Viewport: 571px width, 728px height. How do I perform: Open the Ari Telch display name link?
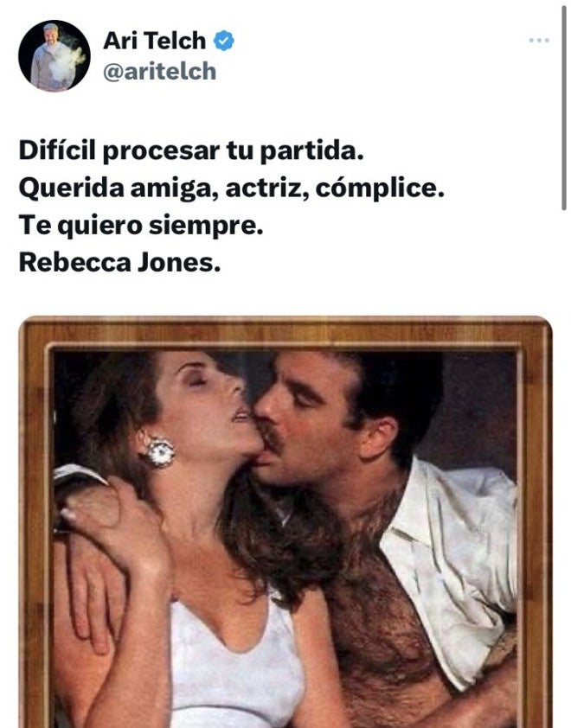pos(154,41)
